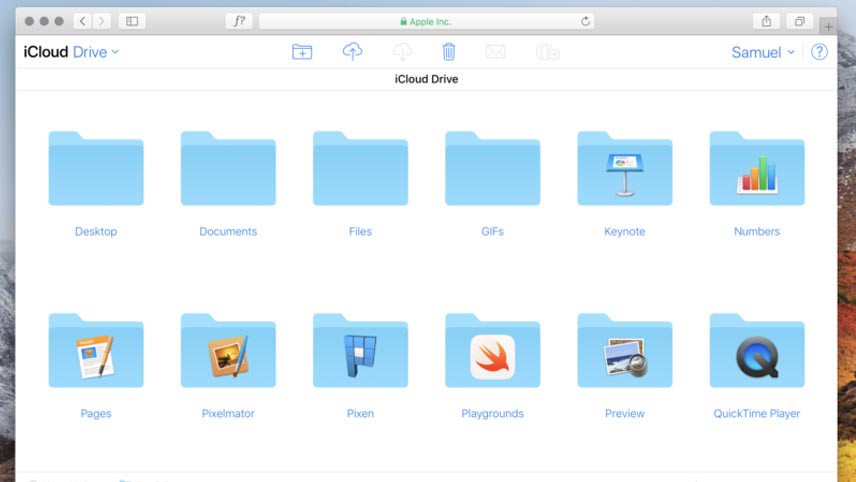The image size is (856, 482).
Task: Click Safari's share icon
Action: point(766,21)
